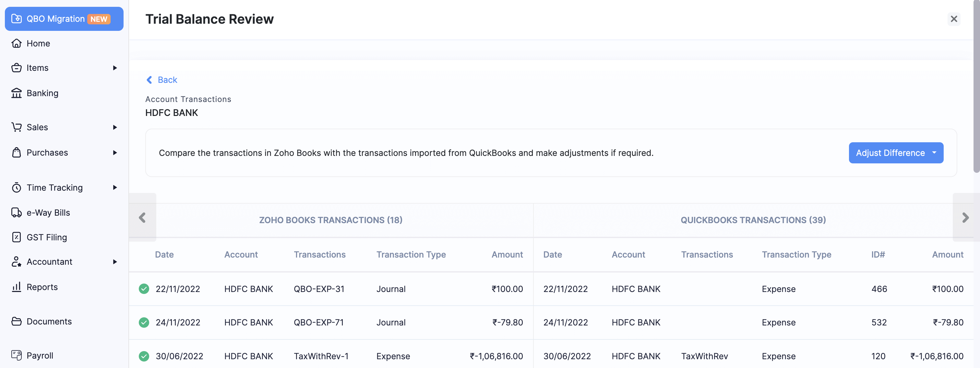Open the Banking section icon in sidebar

tap(17, 93)
